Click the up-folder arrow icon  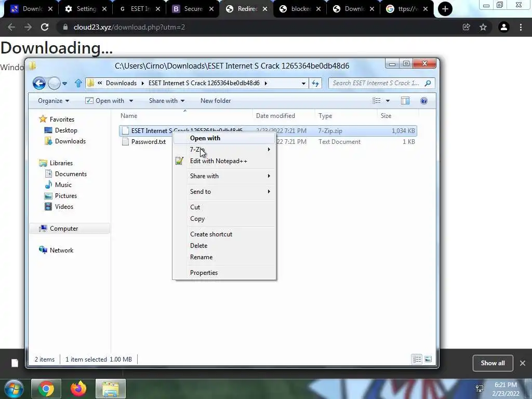point(78,83)
